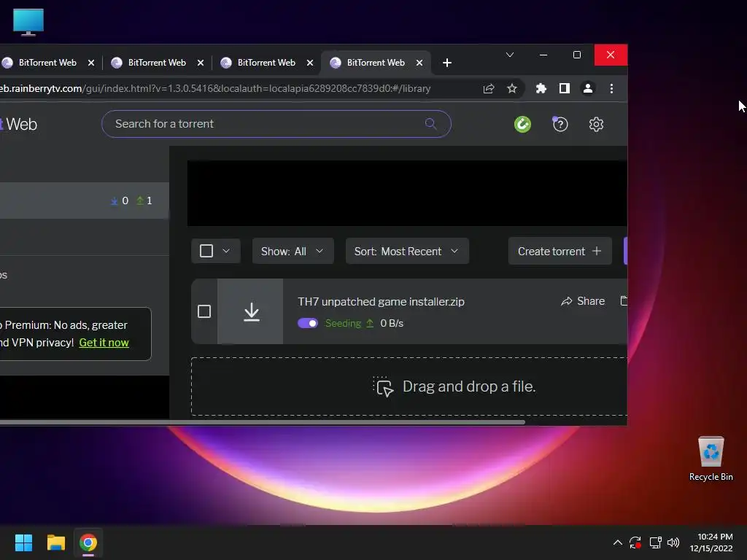Click the Windows update tray icon
Screen dimensions: 747x560
pyautogui.click(x=635, y=542)
